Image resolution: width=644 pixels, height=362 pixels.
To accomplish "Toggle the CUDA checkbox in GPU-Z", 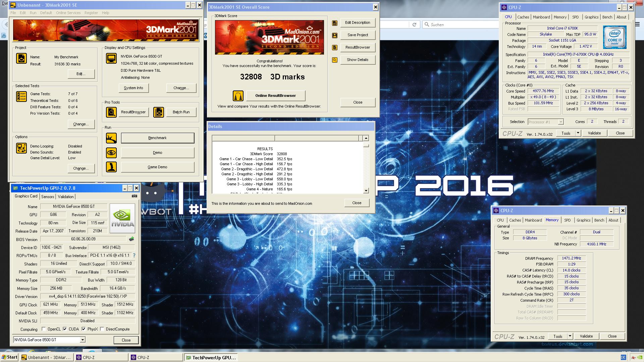I will click(x=65, y=329).
